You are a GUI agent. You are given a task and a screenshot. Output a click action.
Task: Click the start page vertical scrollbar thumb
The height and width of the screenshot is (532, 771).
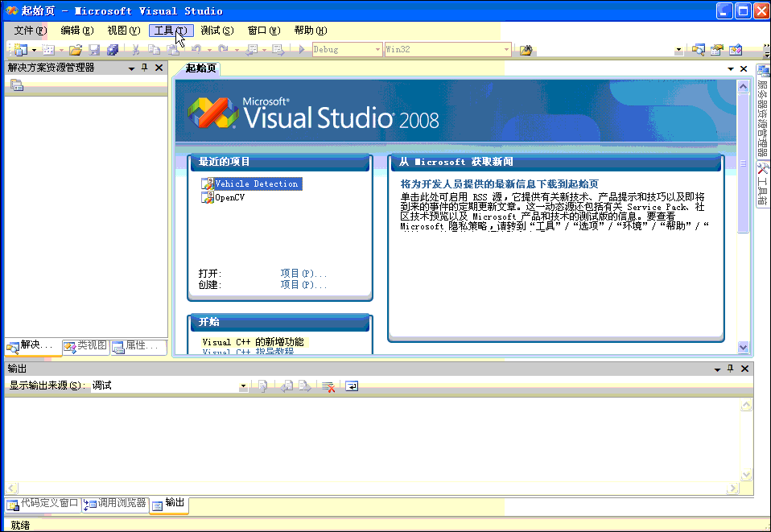743,163
